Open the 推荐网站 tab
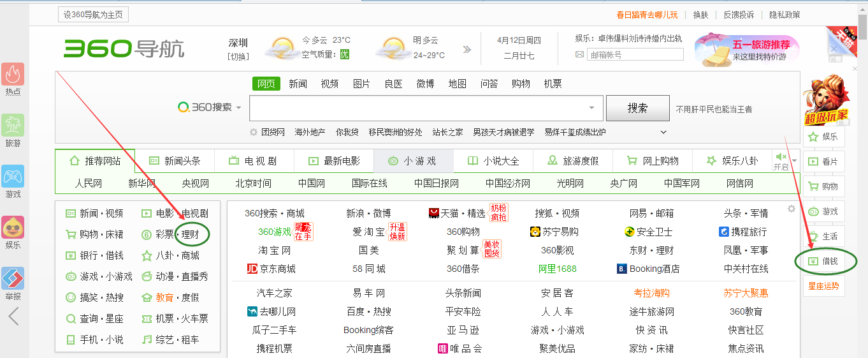Image resolution: width=868 pixels, height=358 pixels. (x=95, y=161)
